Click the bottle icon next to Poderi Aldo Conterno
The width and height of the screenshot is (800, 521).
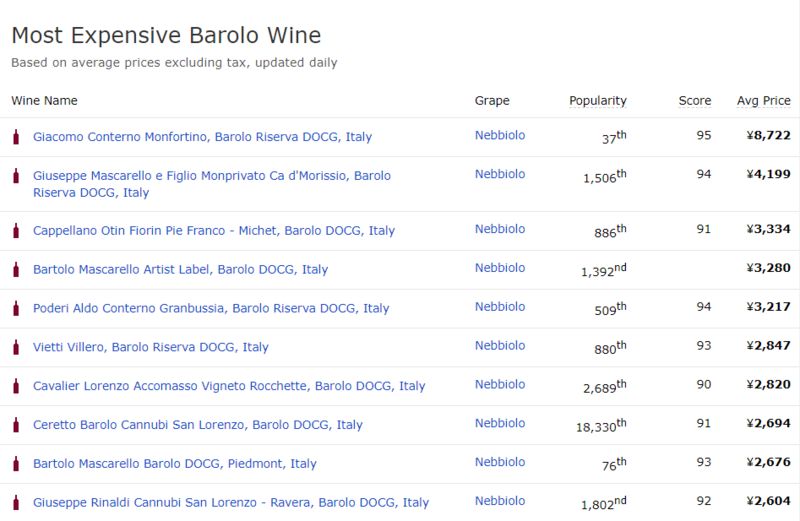tap(16, 308)
